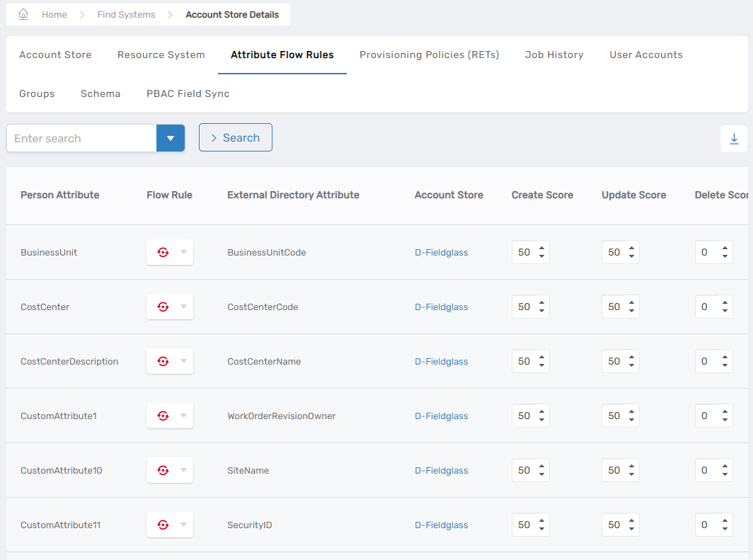753x560 pixels.
Task: Click the download export icon
Action: click(733, 139)
